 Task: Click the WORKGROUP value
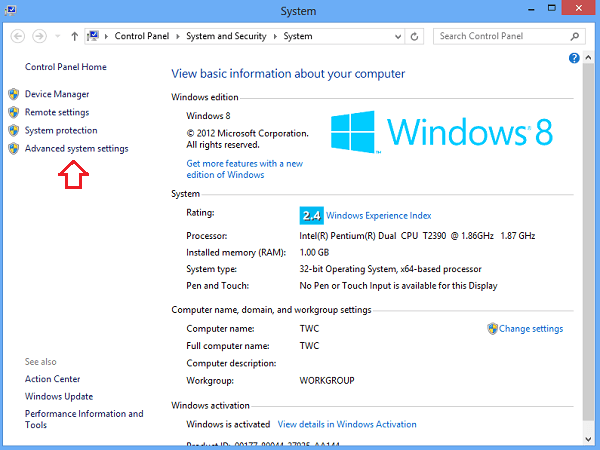point(327,381)
